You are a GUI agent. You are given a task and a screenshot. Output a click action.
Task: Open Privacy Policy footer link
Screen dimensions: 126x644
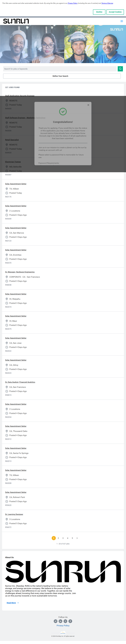63,625
